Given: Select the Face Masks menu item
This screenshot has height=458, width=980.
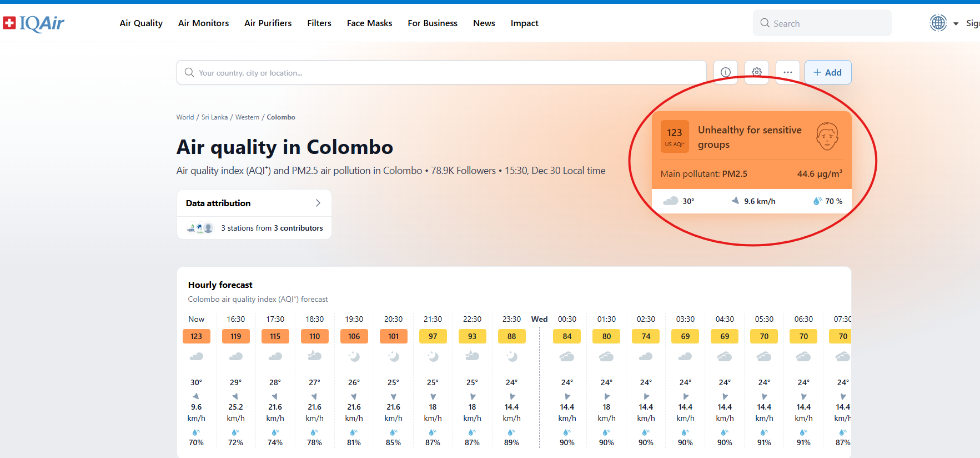Looking at the screenshot, I should coord(369,23).
